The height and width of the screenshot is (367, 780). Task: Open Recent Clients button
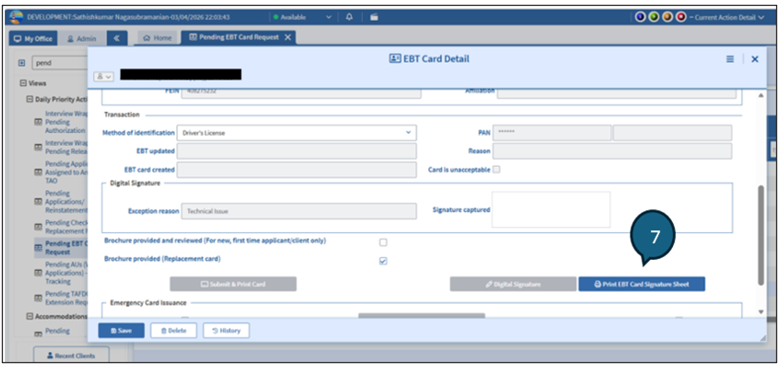(x=71, y=356)
